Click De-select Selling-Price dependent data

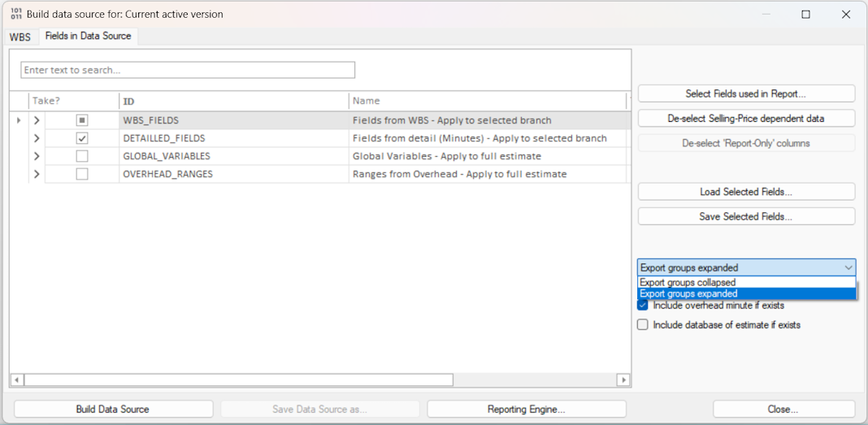(x=746, y=119)
